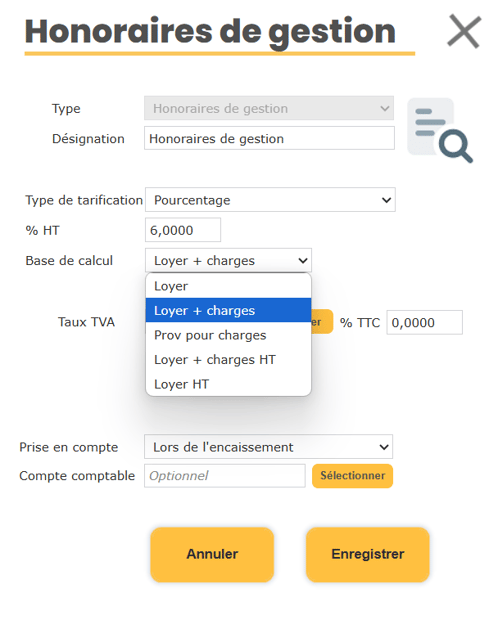Screen dimensions: 498x629
Task: Click the partially hidden yellow button beside Taux TVA
Action: [x=322, y=322]
